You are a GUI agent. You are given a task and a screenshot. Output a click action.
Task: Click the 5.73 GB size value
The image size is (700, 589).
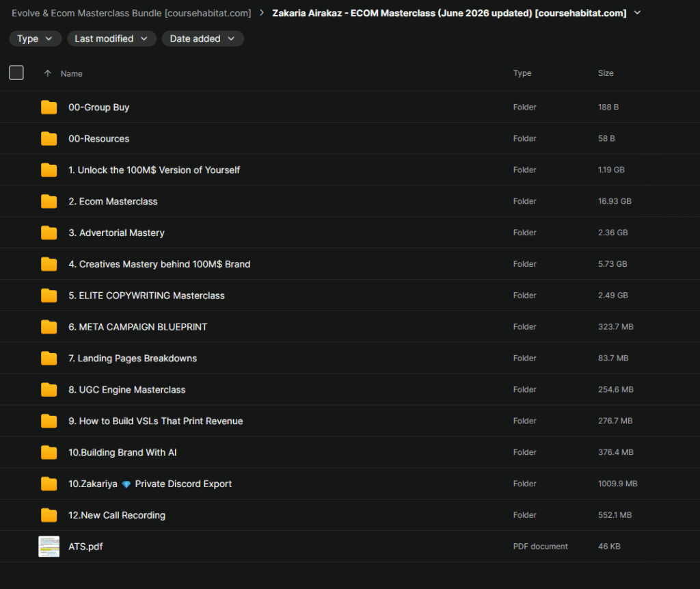[612, 263]
